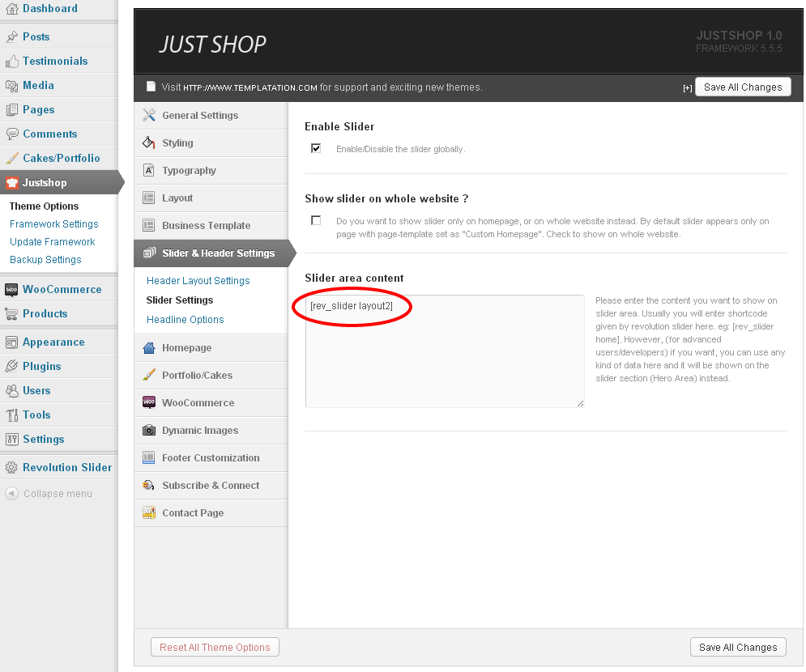The image size is (806, 672).
Task: Click the Contact Page map icon
Action: pyautogui.click(x=148, y=513)
